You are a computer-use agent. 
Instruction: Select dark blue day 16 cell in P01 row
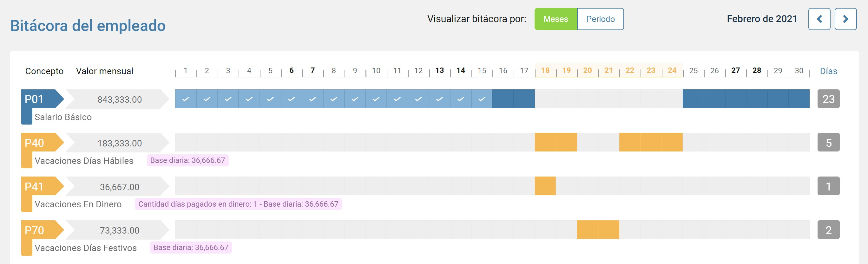pyautogui.click(x=503, y=99)
